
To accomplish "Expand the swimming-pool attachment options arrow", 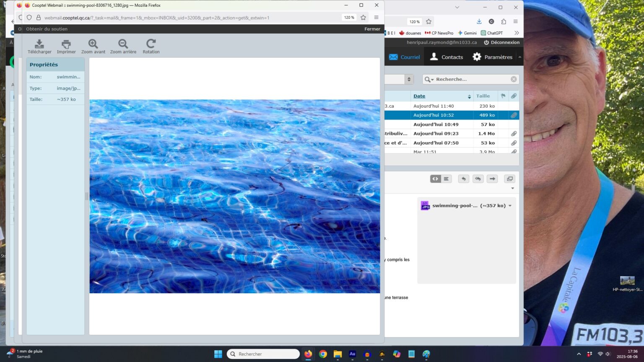I will [x=510, y=206].
